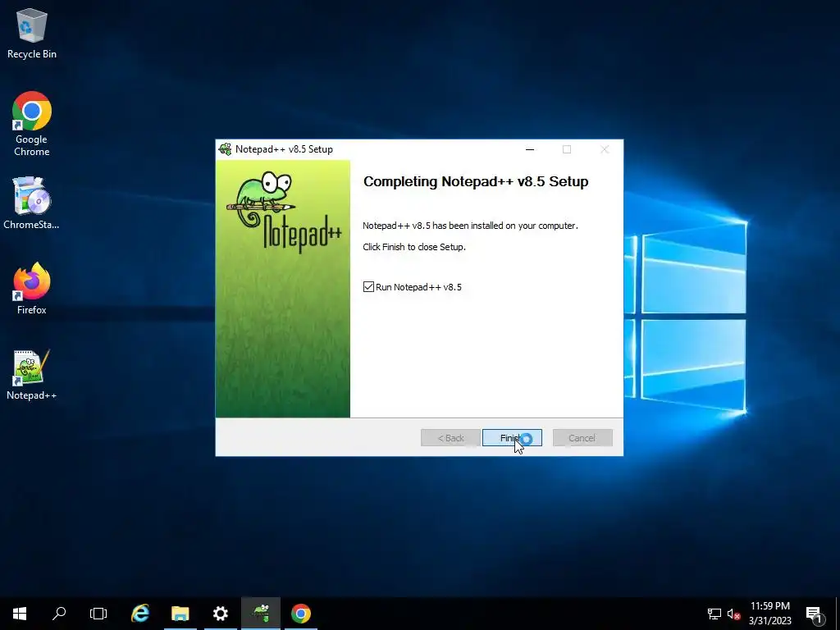Launch Internet Explorer from the taskbar

coord(139,614)
